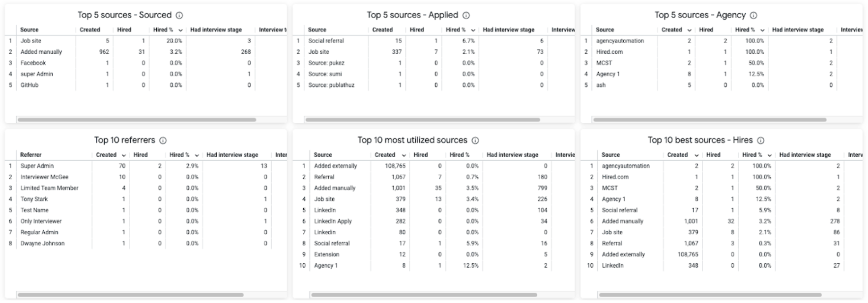Click horizontal scrollbar under Top 5 sources - Sourced

(137, 119)
